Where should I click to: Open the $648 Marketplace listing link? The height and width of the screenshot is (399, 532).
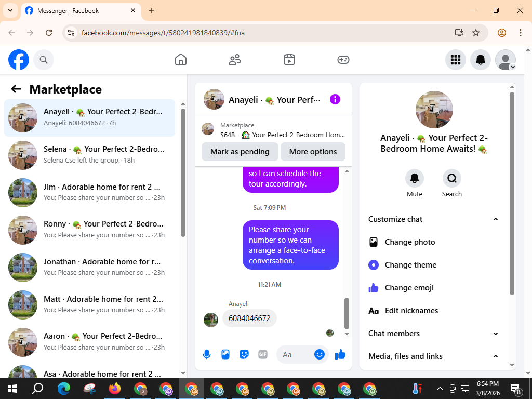[x=273, y=130]
